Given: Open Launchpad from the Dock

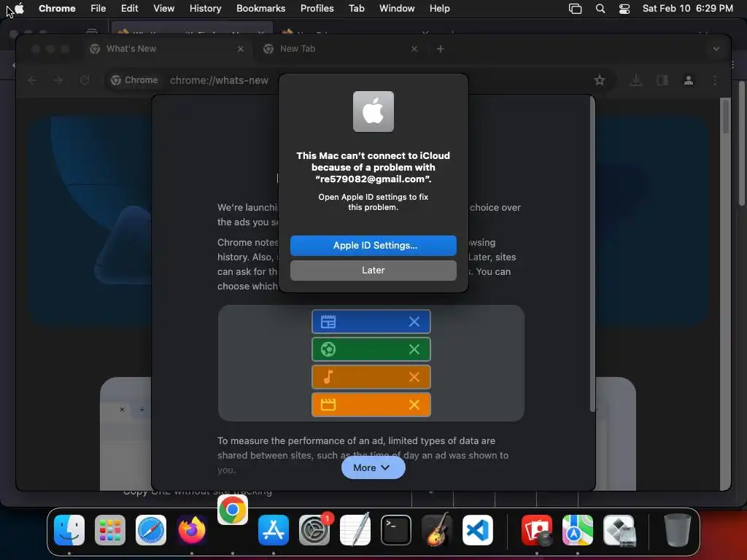Looking at the screenshot, I should [110, 530].
